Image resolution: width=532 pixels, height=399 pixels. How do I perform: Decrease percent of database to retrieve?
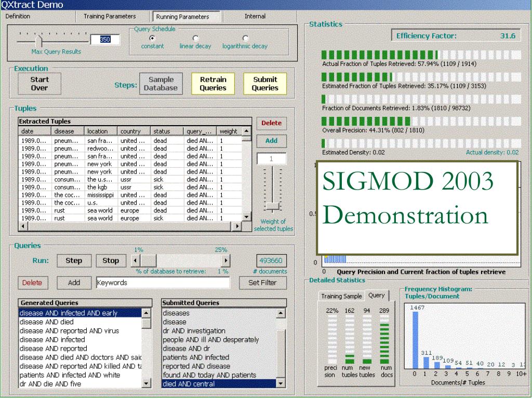(x=136, y=261)
